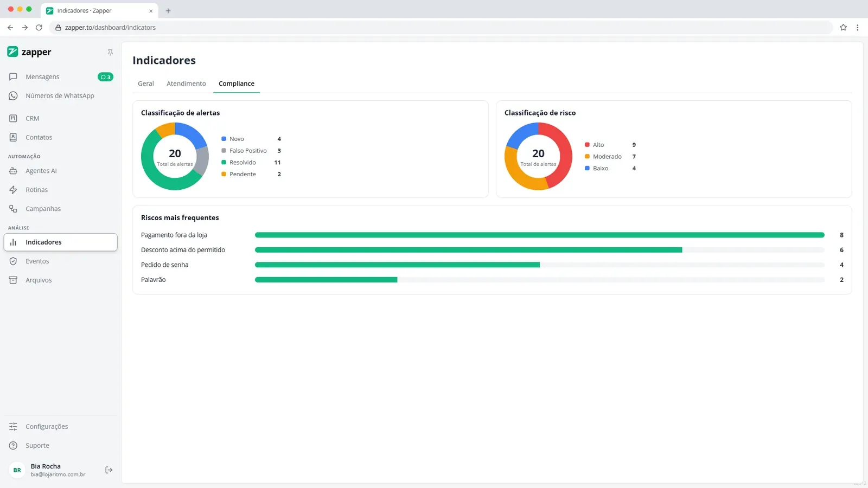The width and height of the screenshot is (868, 488).
Task: Click the Eventos shield icon
Action: (x=13, y=261)
